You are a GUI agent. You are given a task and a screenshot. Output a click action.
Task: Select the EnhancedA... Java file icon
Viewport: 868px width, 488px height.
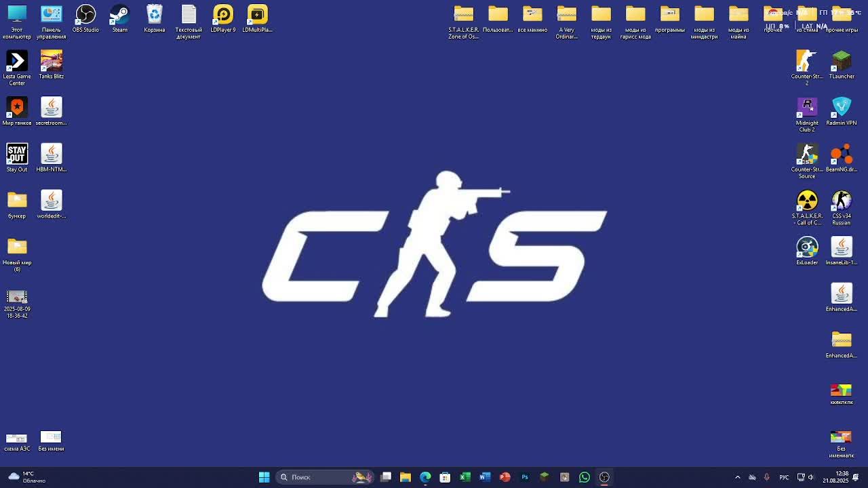click(x=842, y=297)
